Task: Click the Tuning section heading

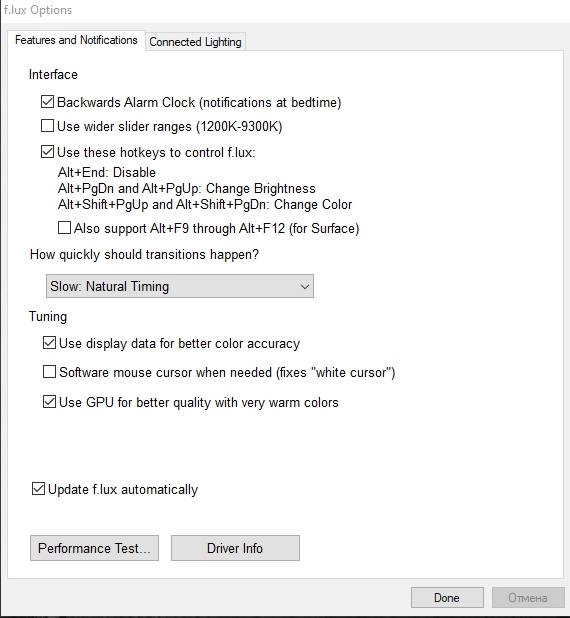Action: 48,316
